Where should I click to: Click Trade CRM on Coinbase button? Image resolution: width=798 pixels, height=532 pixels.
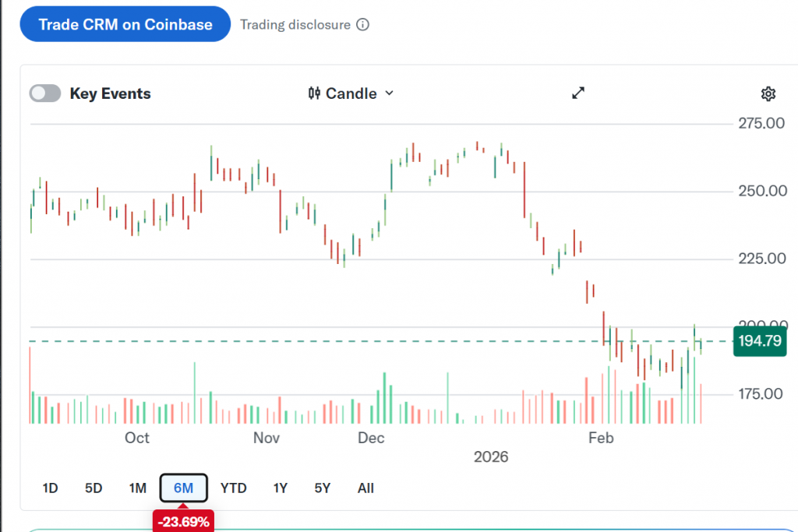pyautogui.click(x=125, y=24)
